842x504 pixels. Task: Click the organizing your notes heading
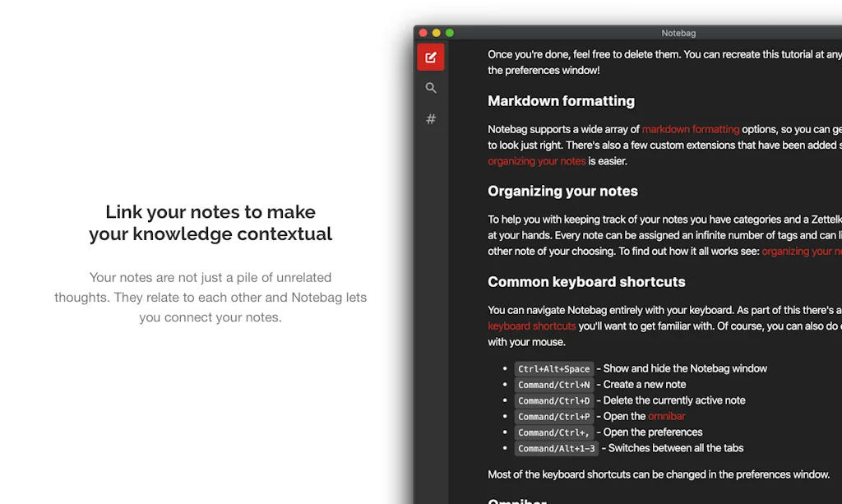click(x=562, y=191)
